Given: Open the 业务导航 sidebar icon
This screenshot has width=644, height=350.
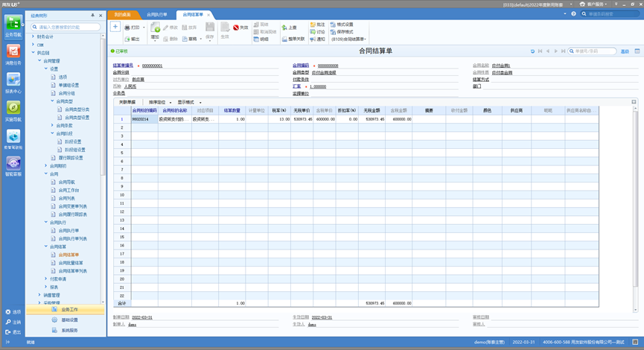Looking at the screenshot, I should click(x=13, y=23).
